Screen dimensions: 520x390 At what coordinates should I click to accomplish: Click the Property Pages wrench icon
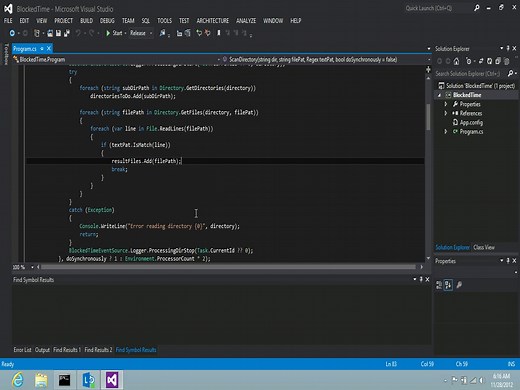(x=459, y=285)
